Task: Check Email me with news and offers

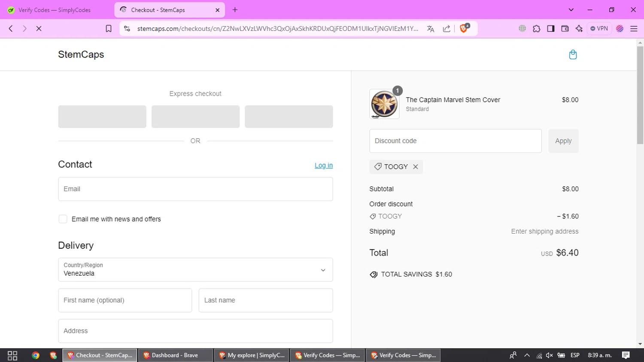Action: point(63,219)
